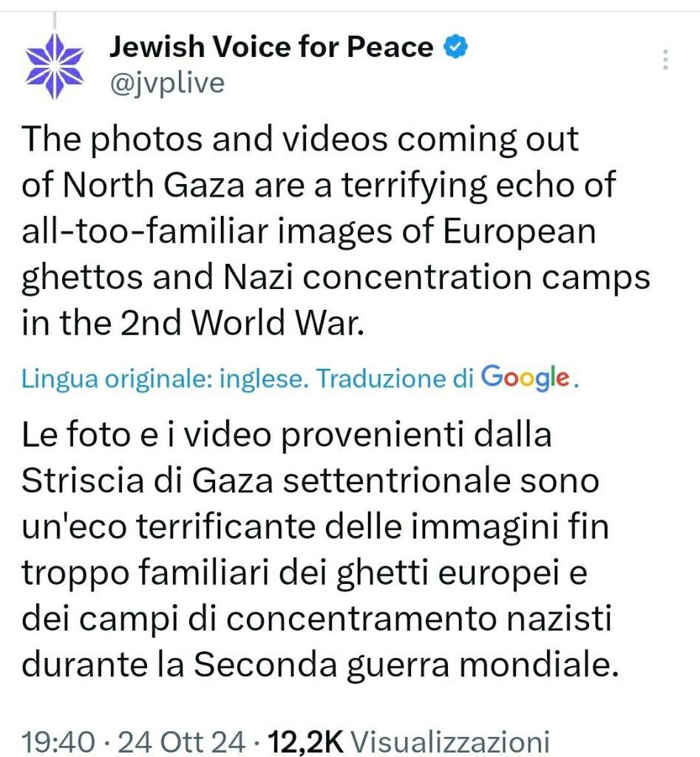The image size is (700, 757).
Task: Open the 12,2K Visualizzazioni count
Action: coord(409,741)
